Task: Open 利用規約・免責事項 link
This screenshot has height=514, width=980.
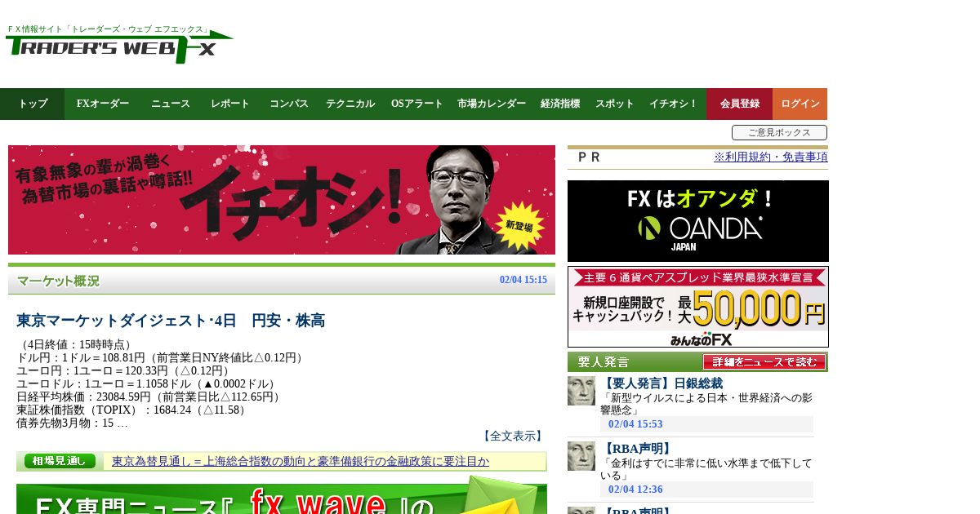Action: coord(771,157)
